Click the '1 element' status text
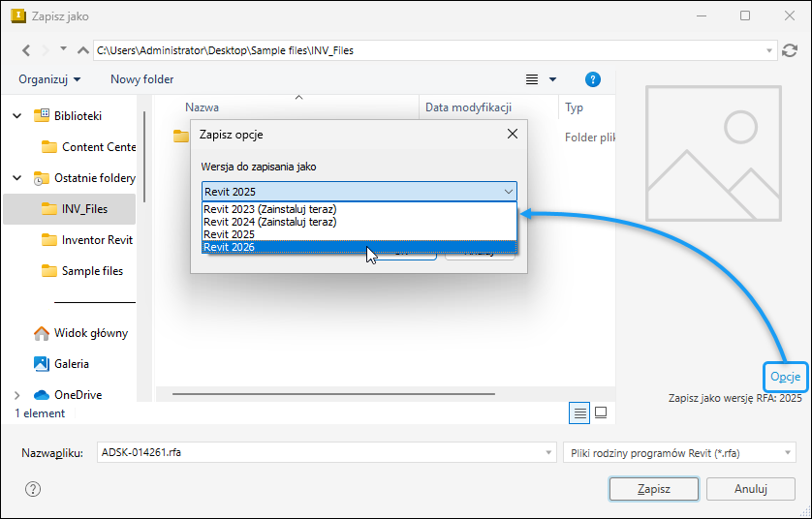The width and height of the screenshot is (812, 519). coord(40,413)
